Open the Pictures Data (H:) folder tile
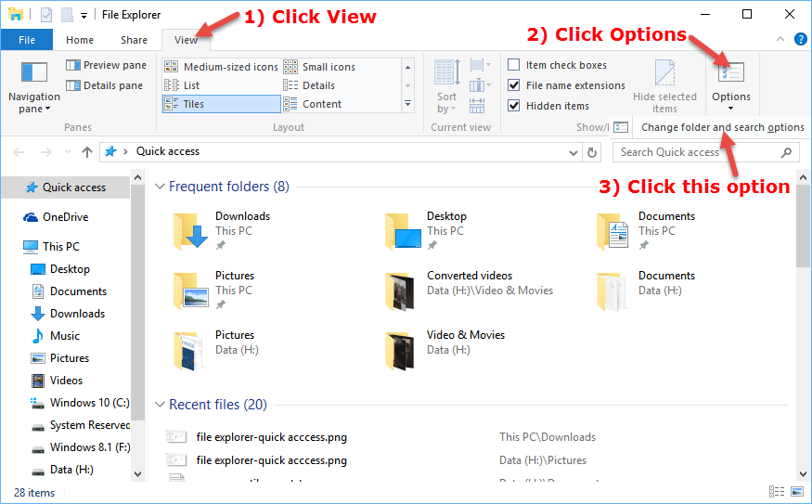 pos(216,350)
